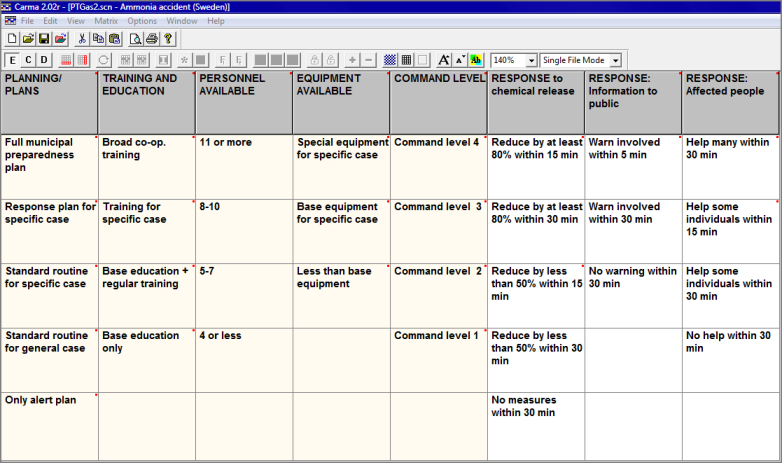Click RESPONSE: Affected people header
This screenshot has height=463, width=782.
coord(730,103)
